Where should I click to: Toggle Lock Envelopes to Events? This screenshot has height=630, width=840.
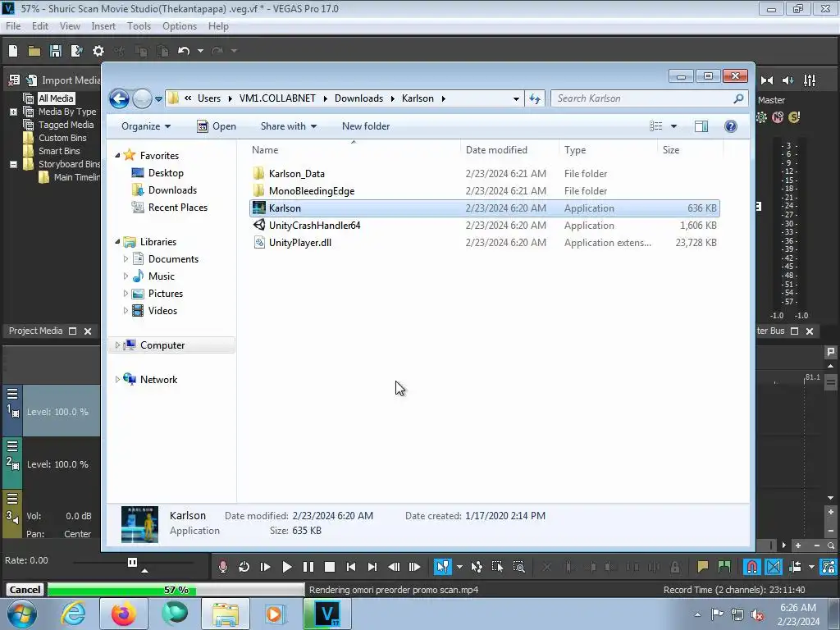[x=829, y=567]
